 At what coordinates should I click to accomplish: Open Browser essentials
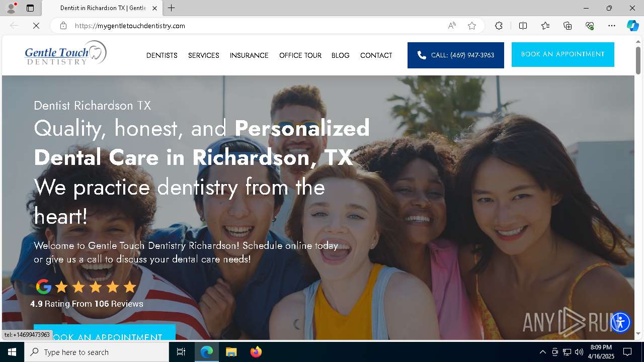590,26
